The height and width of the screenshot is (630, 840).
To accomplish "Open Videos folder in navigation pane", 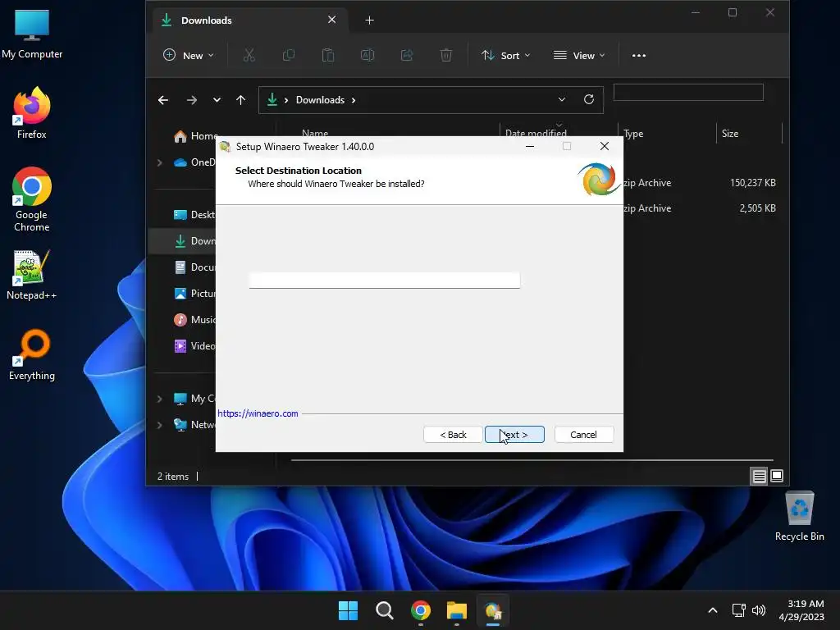I will (195, 346).
